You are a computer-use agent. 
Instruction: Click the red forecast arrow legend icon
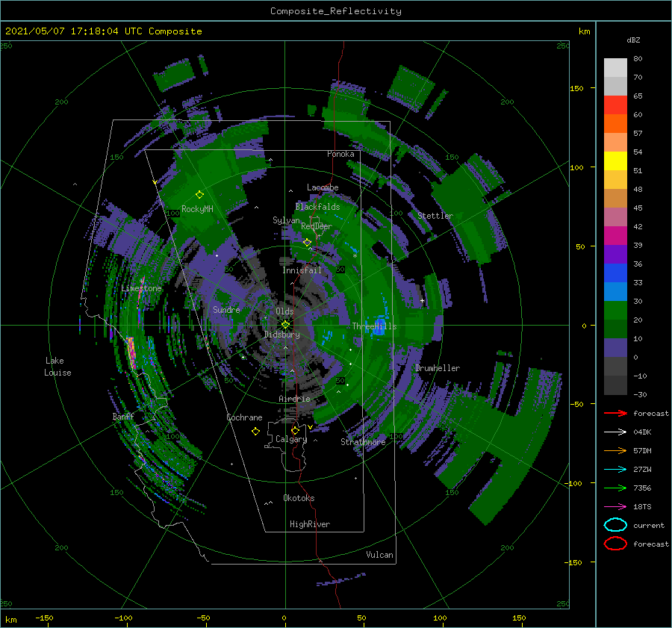(x=615, y=413)
